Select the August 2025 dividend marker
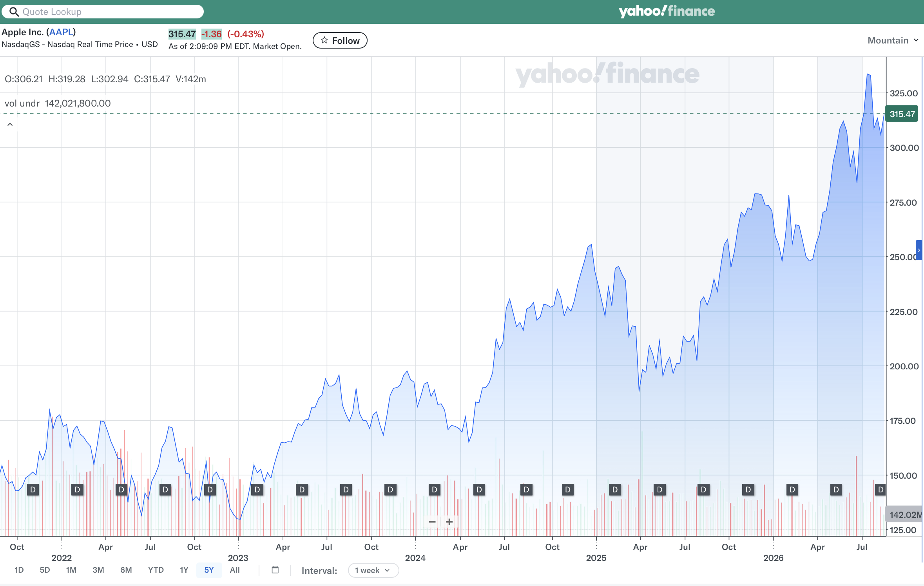The height and width of the screenshot is (586, 924). 703,489
